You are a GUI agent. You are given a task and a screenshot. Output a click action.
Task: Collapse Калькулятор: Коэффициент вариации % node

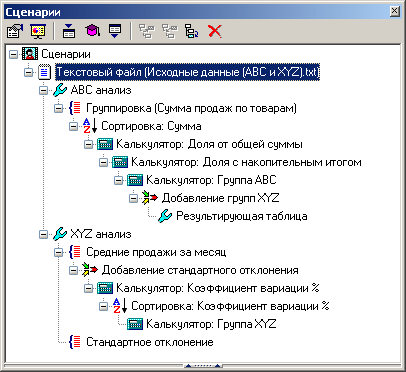coord(88,288)
